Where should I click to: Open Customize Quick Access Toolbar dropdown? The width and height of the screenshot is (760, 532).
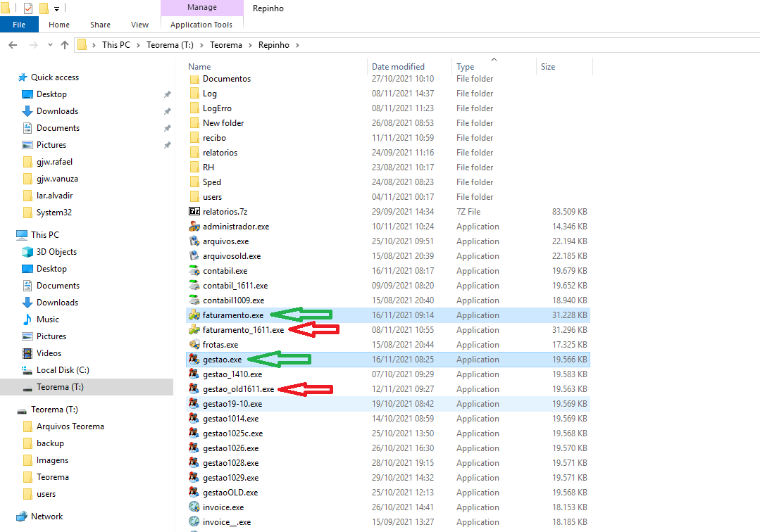point(57,8)
